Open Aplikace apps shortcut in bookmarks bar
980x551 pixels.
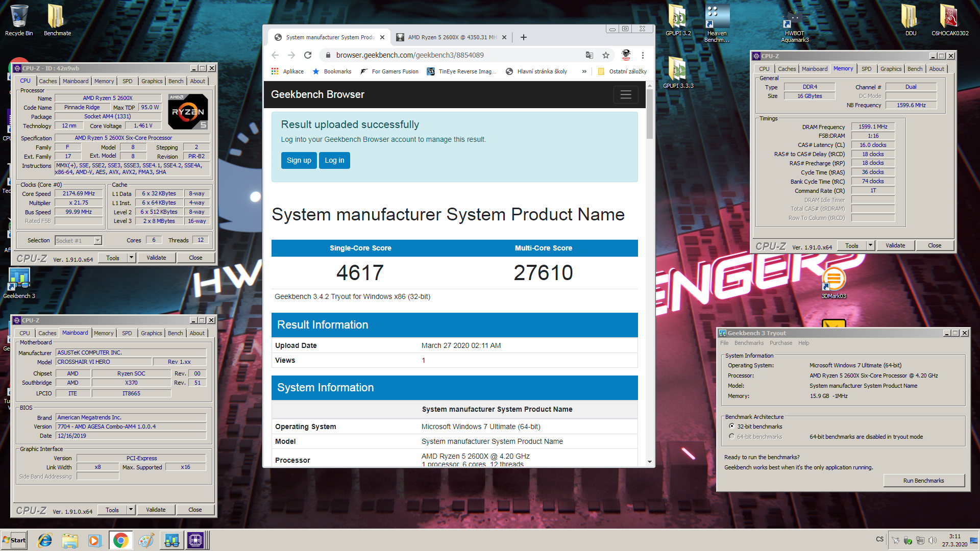[288, 71]
